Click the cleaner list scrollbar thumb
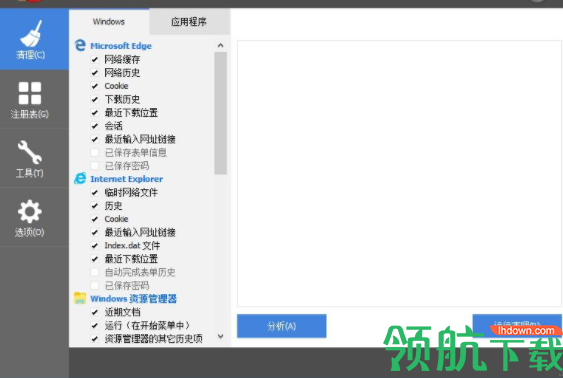 click(x=220, y=113)
